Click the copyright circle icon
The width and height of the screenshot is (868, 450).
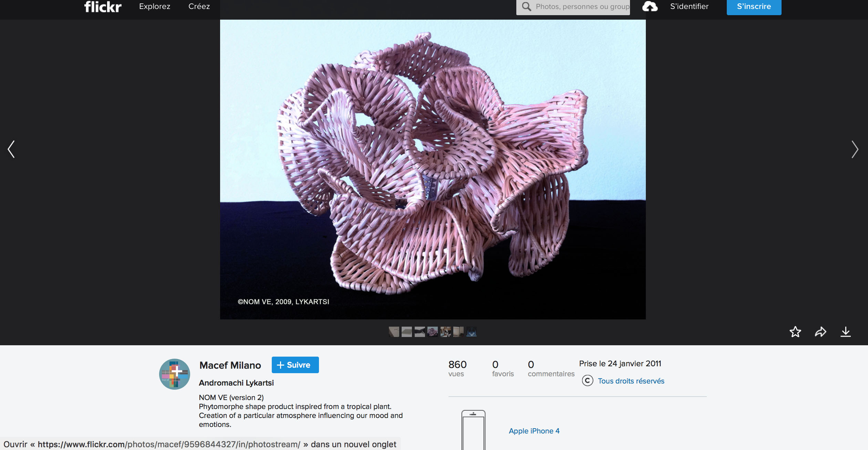pos(588,381)
